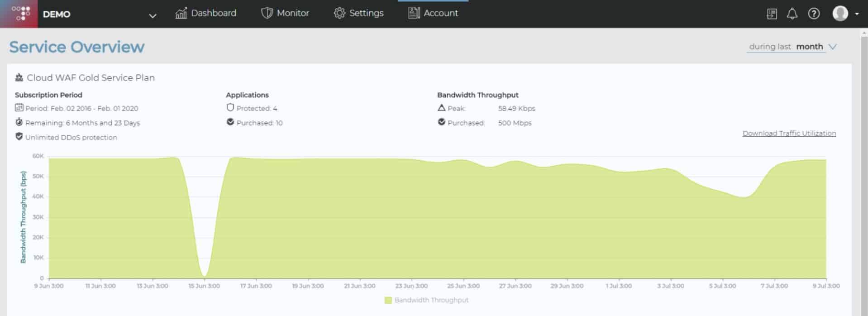Open the Dashboard menu
The height and width of the screenshot is (316, 868).
206,13
